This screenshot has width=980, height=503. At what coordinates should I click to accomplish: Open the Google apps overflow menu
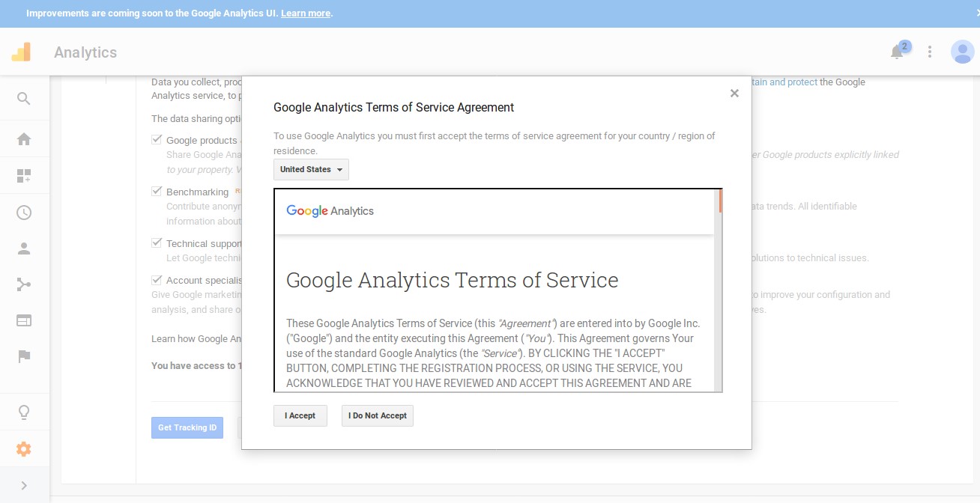pyautogui.click(x=929, y=52)
